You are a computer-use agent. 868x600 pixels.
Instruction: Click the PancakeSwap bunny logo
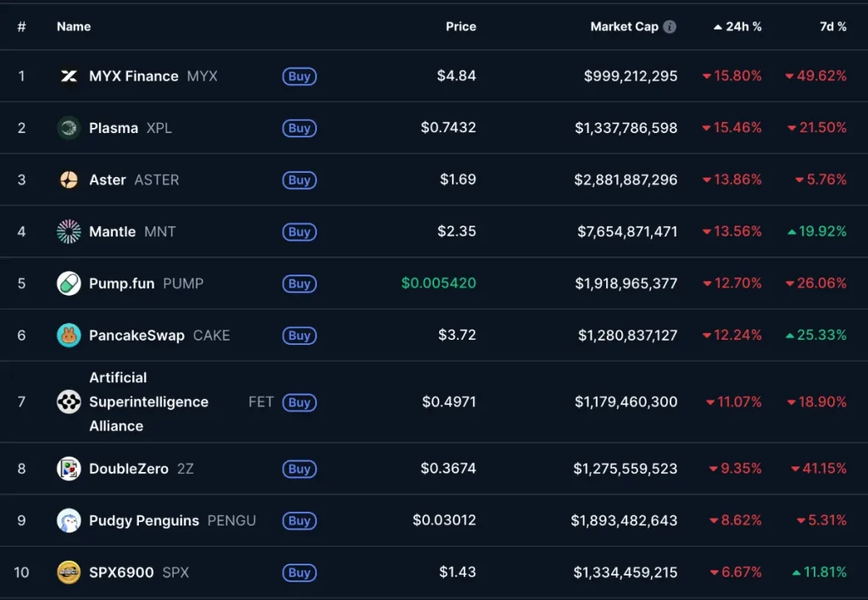(70, 335)
